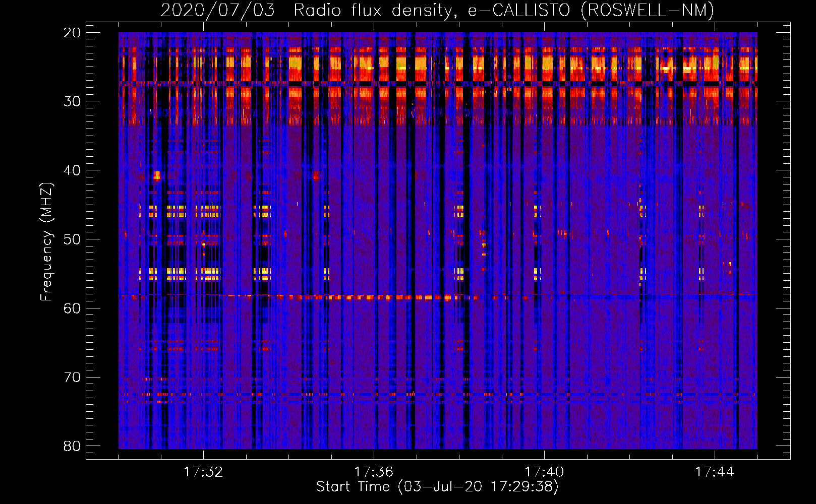Screen dimensions: 816x504
Task: Click the 'Frequency (MHZ)' axis label
Action: [x=46, y=242]
